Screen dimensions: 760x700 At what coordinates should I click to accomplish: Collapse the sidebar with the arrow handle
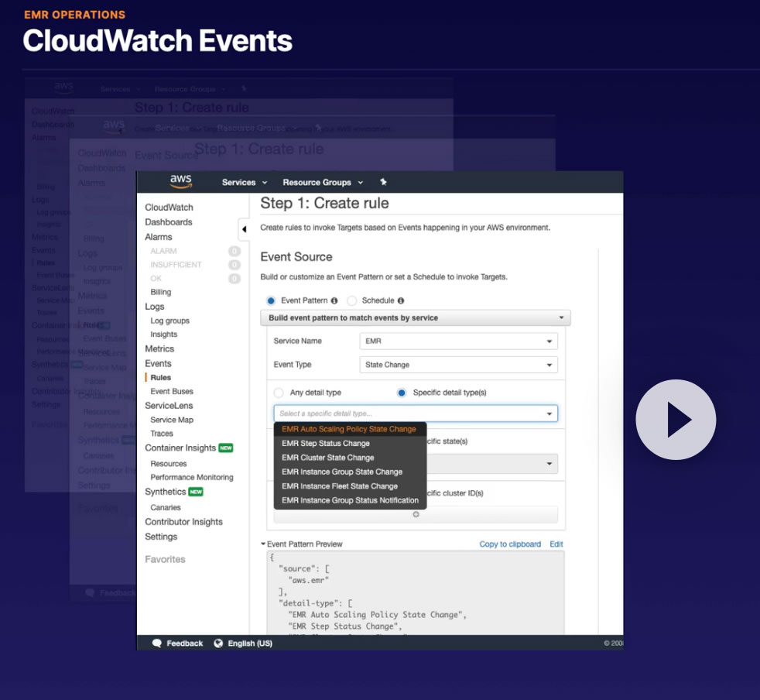pyautogui.click(x=245, y=229)
